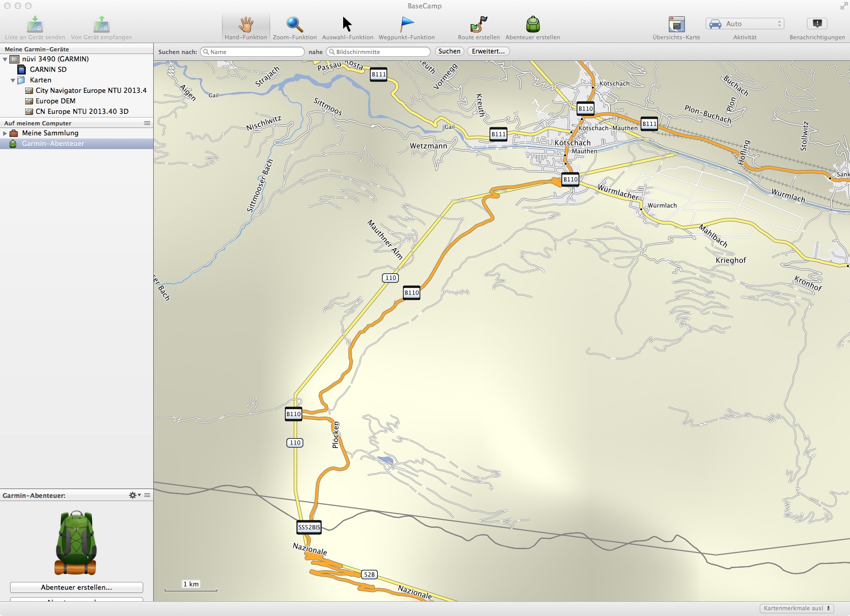This screenshot has width=850, height=616.
Task: Open gear menu in Garmin-Abenteuer panel
Action: 134,495
